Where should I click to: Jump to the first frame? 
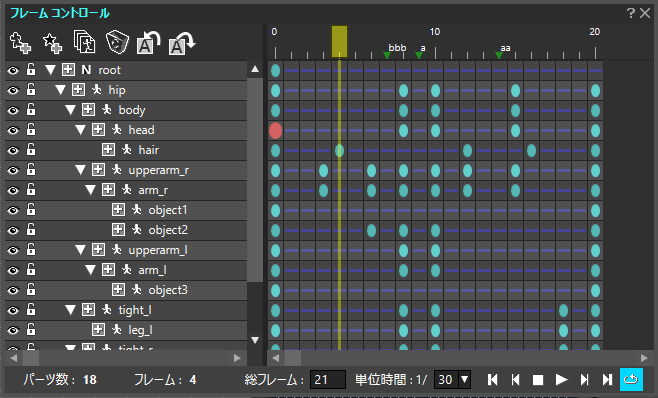point(493,380)
